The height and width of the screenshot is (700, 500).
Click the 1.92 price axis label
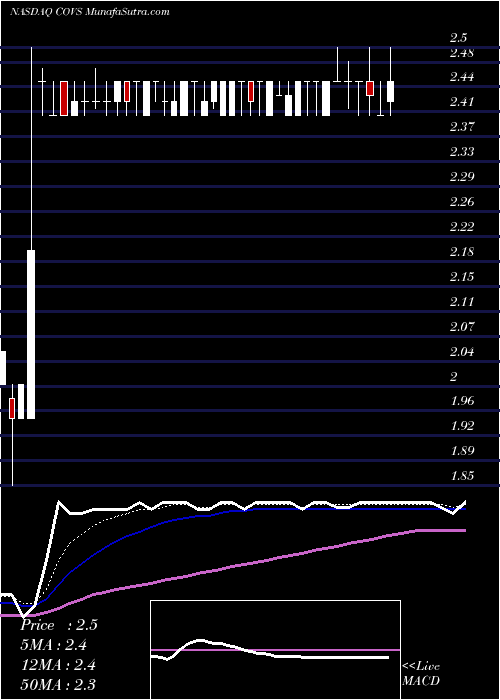tap(462, 426)
